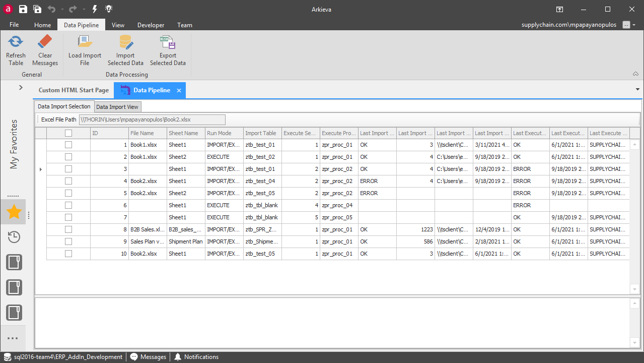
Task: Open Custom HTML Start Page tab
Action: (74, 90)
